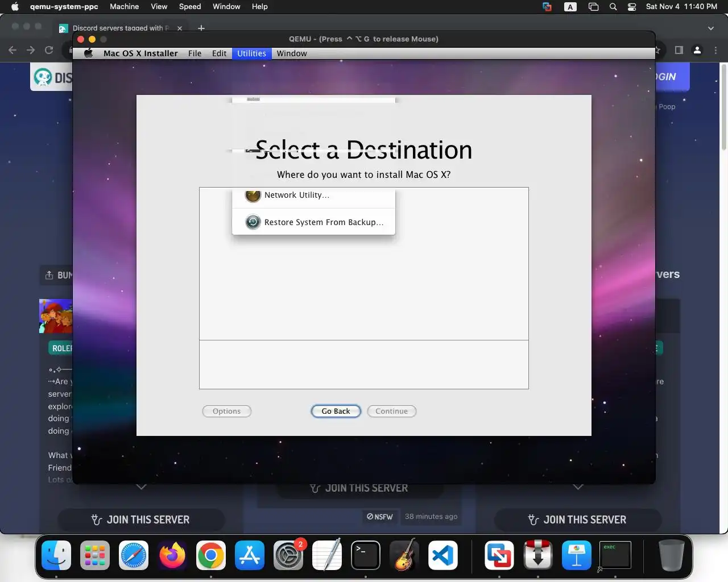Open the guest installer's File menu
Image resolution: width=728 pixels, height=582 pixels.
coord(195,53)
